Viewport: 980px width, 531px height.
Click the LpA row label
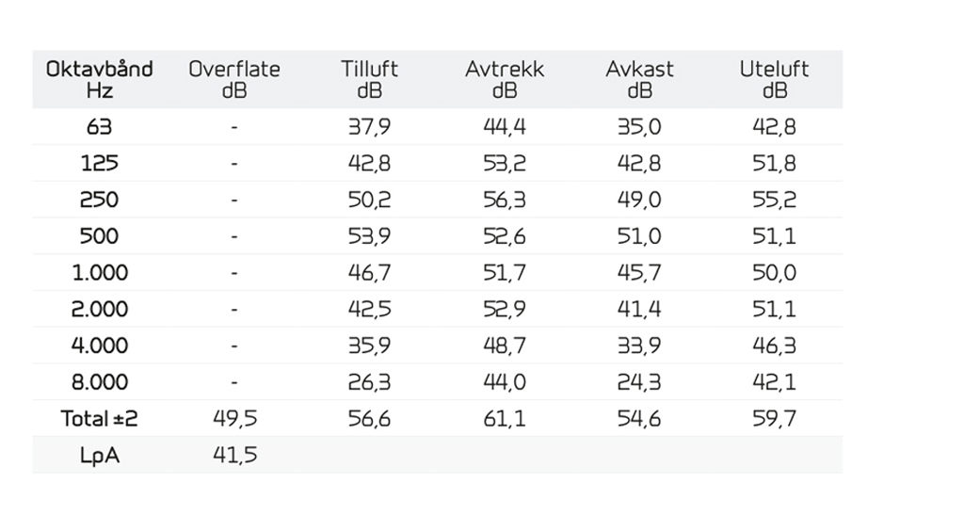[100, 455]
